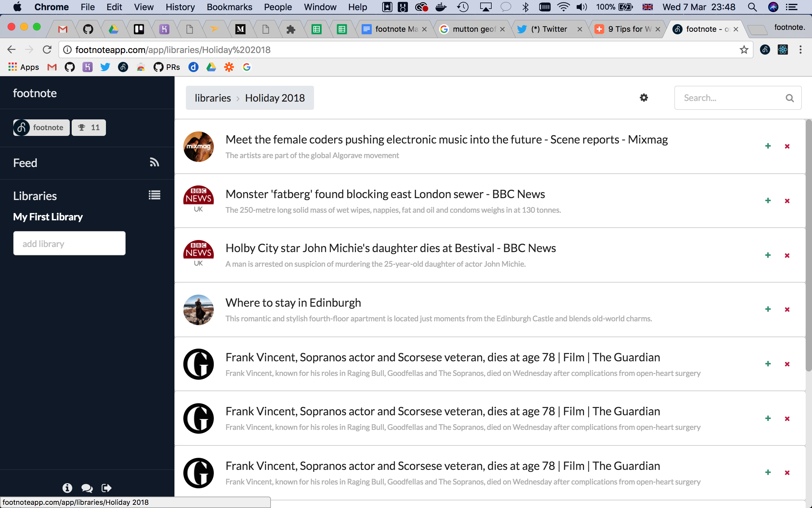The image size is (812, 508).
Task: Open the View menu in the menu bar
Action: click(x=144, y=7)
